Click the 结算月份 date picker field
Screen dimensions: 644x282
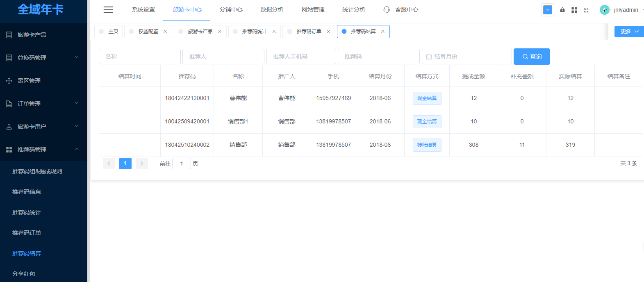pyautogui.click(x=467, y=57)
